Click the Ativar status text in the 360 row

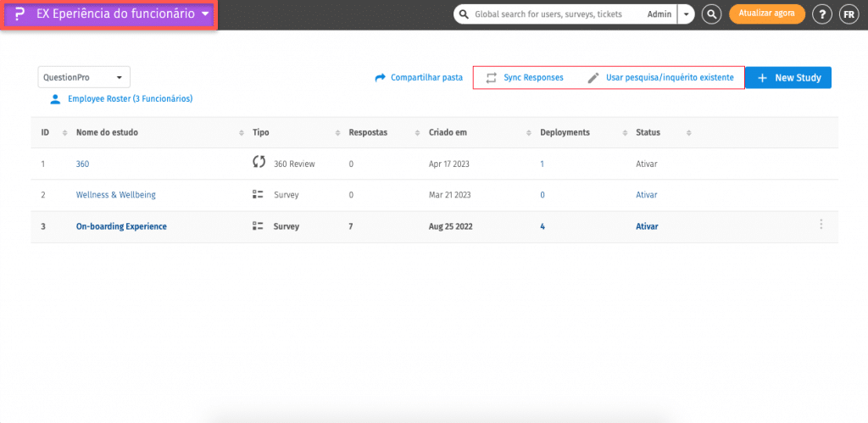tap(647, 164)
